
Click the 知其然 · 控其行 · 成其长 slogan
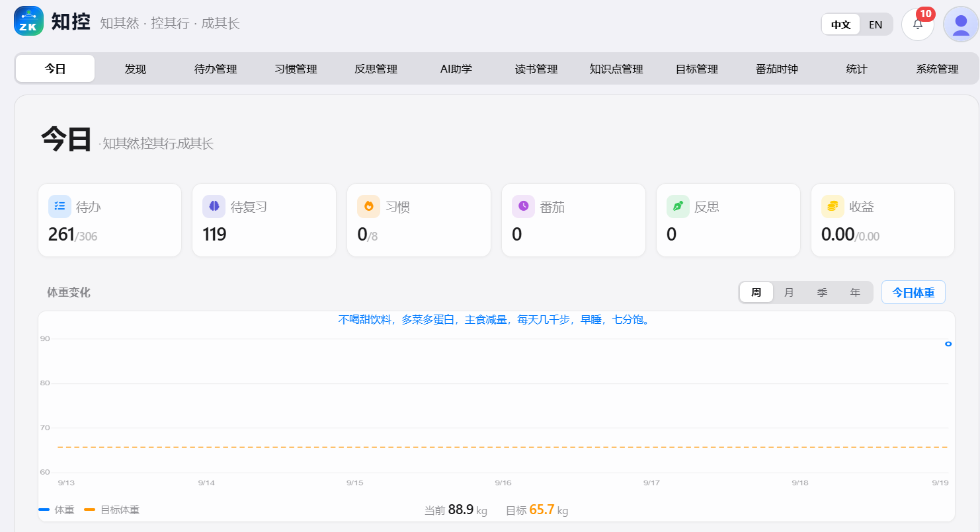point(170,24)
